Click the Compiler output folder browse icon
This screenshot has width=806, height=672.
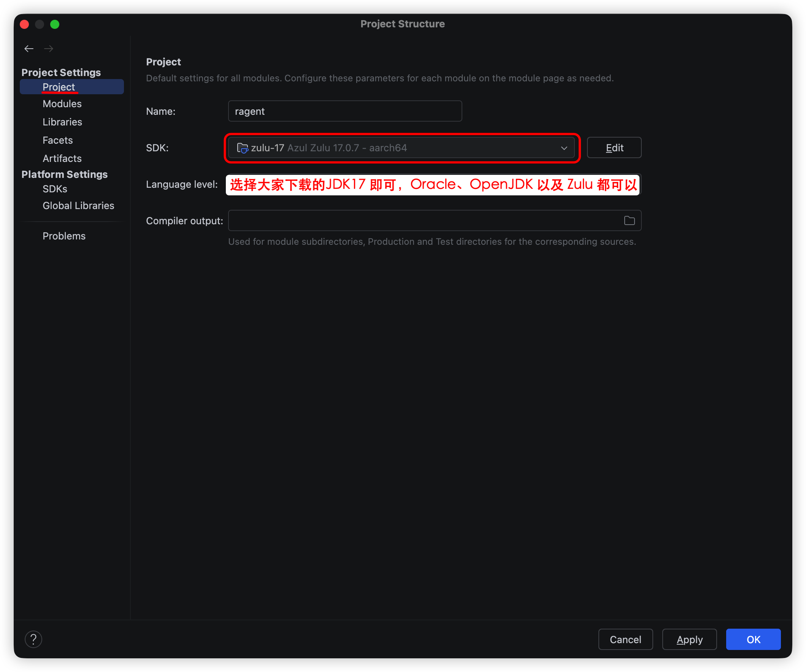pos(629,221)
